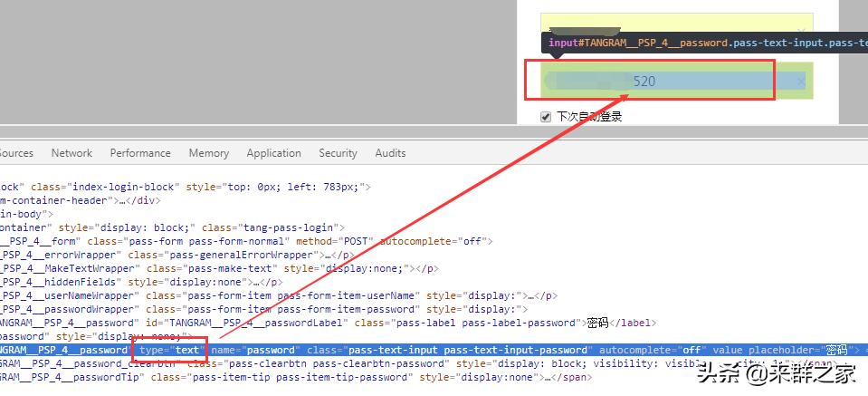Screen dimensions: 868x396
Task: Open the Memory tab
Action: pos(209,153)
